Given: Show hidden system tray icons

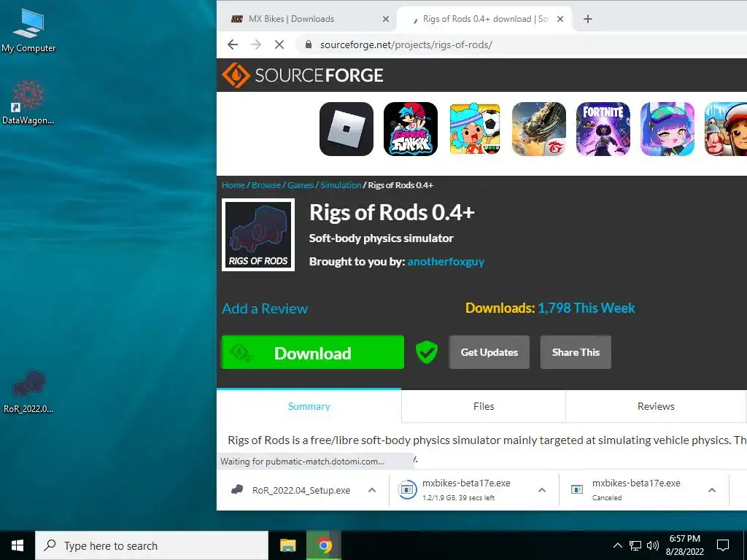Looking at the screenshot, I should click(617, 545).
